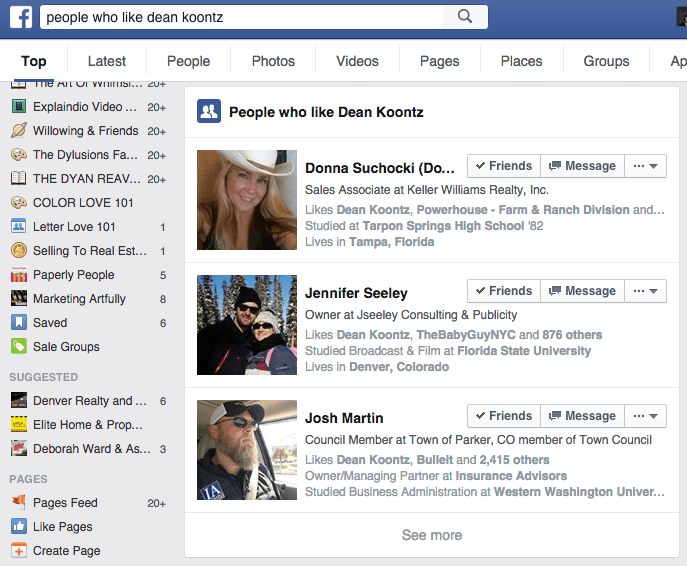This screenshot has width=687, height=566.
Task: Toggle Friends status for Donna Suchocki
Action: [504, 166]
